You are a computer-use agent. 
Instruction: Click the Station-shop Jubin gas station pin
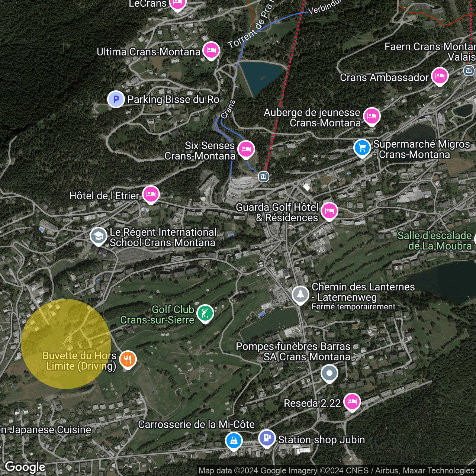(x=267, y=438)
